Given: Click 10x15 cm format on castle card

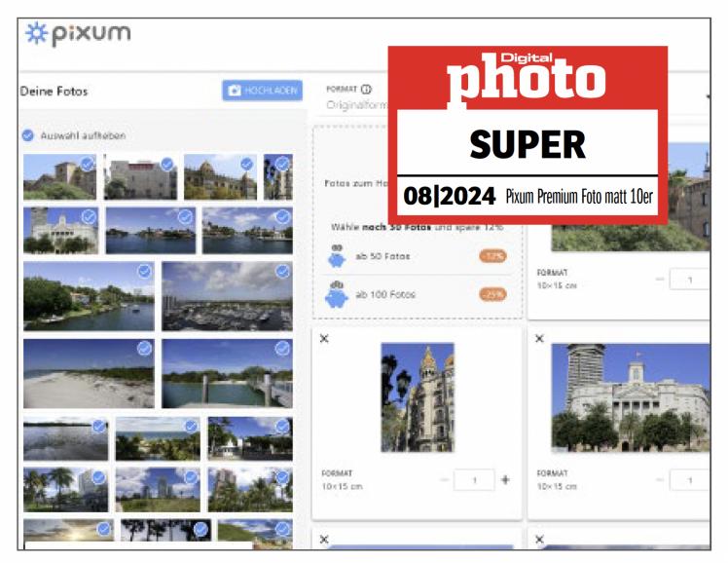Looking at the screenshot, I should point(557,285).
